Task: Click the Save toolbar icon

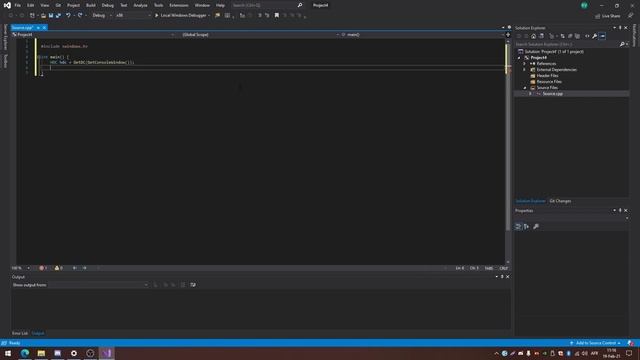Action: [x=51, y=16]
